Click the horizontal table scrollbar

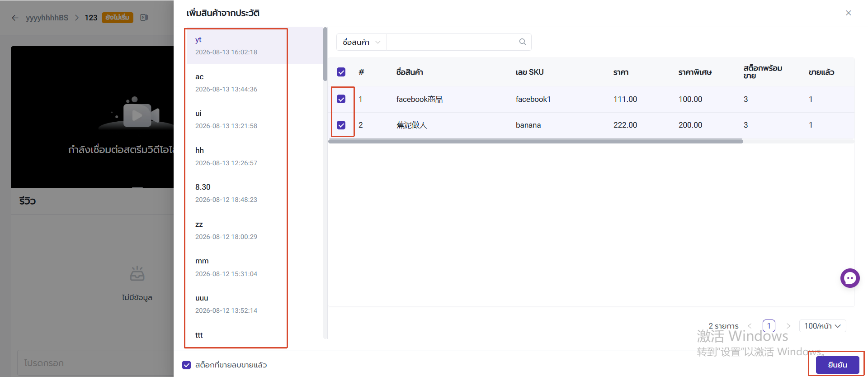point(536,141)
